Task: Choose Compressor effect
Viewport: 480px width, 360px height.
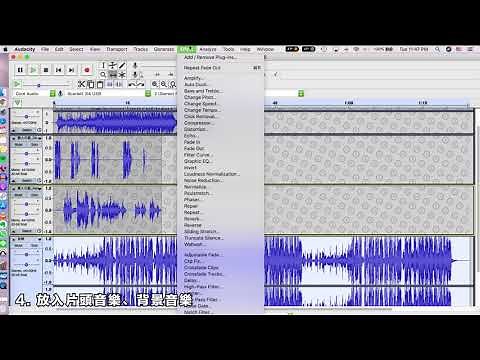Action: 220,123
